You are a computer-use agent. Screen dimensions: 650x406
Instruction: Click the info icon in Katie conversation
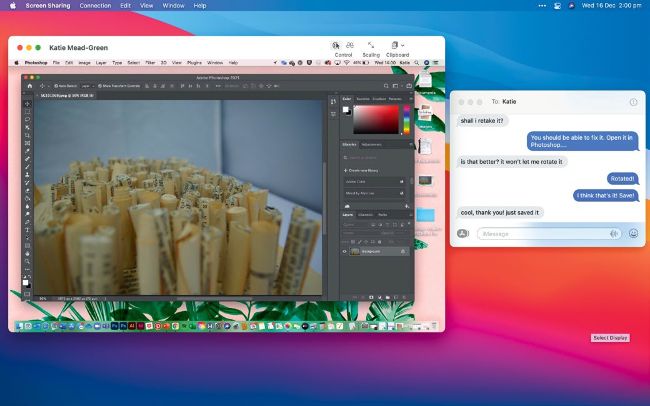[x=633, y=102]
